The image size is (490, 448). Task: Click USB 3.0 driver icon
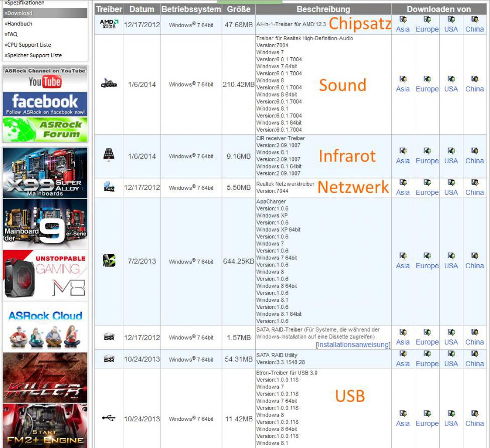(x=109, y=418)
